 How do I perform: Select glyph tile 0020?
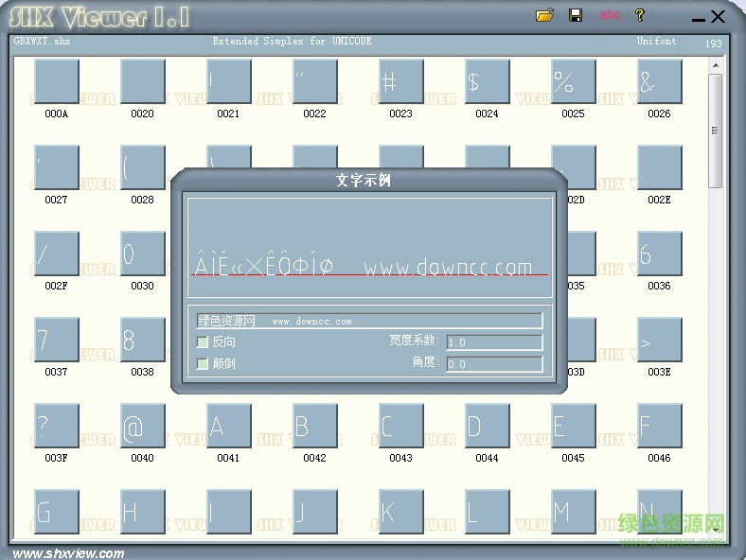pyautogui.click(x=142, y=81)
